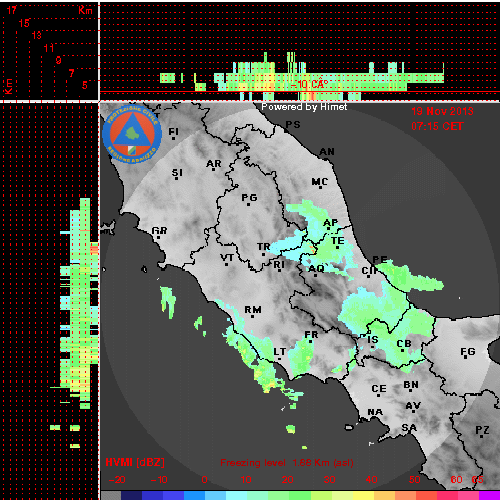500x500 pixels.
Task: Click the 'HVMI [dBZ]' product label
Action: [x=135, y=462]
